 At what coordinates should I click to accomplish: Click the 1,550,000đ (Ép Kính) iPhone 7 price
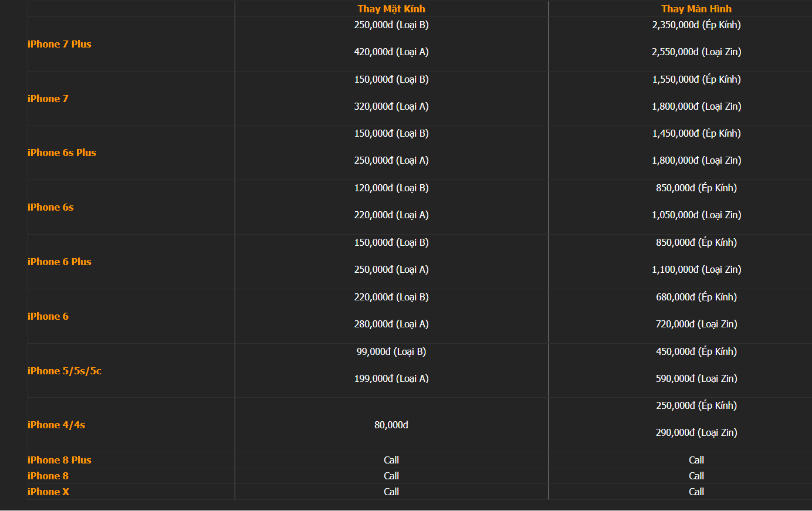(x=696, y=79)
